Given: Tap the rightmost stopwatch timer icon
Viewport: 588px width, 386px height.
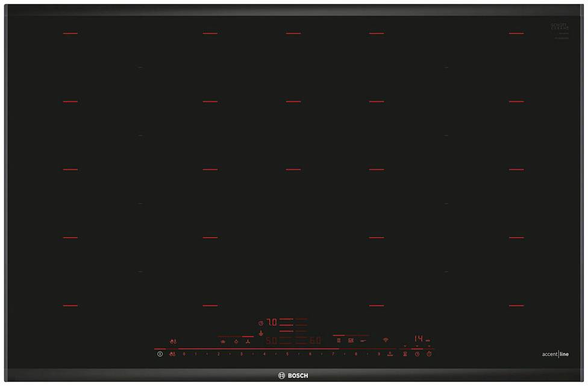Looking at the screenshot, I should [x=429, y=354].
